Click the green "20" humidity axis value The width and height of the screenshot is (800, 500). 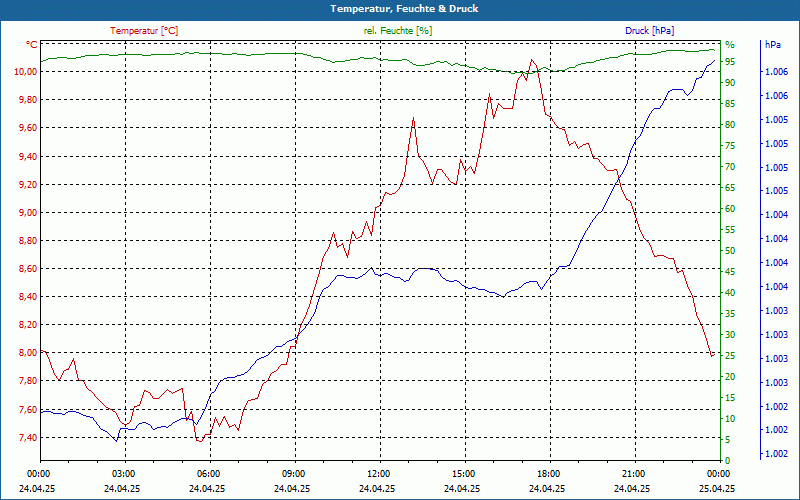[730, 377]
